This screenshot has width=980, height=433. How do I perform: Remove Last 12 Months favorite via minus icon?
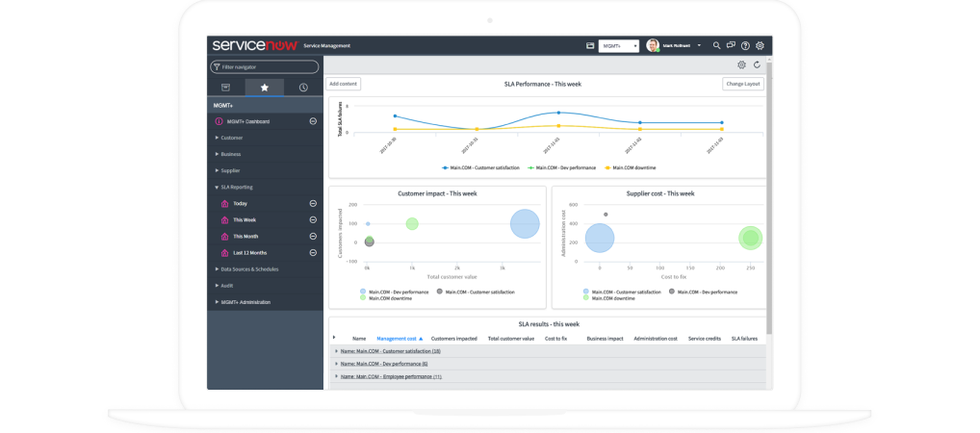click(313, 252)
